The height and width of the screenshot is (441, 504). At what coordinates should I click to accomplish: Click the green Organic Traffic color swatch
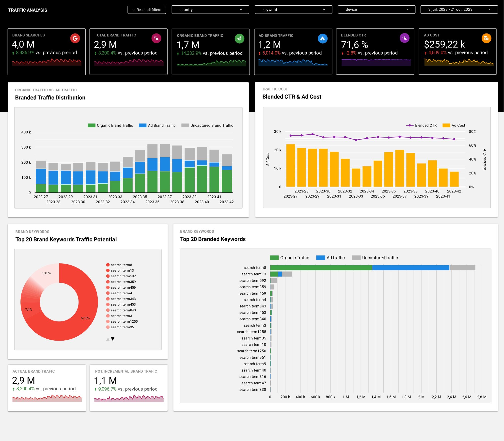tap(274, 257)
